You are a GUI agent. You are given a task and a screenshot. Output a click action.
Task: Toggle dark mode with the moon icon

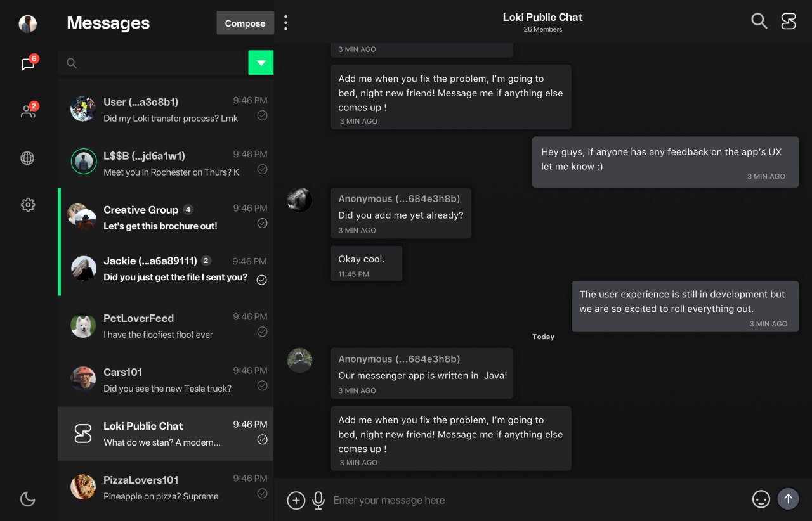coord(27,499)
